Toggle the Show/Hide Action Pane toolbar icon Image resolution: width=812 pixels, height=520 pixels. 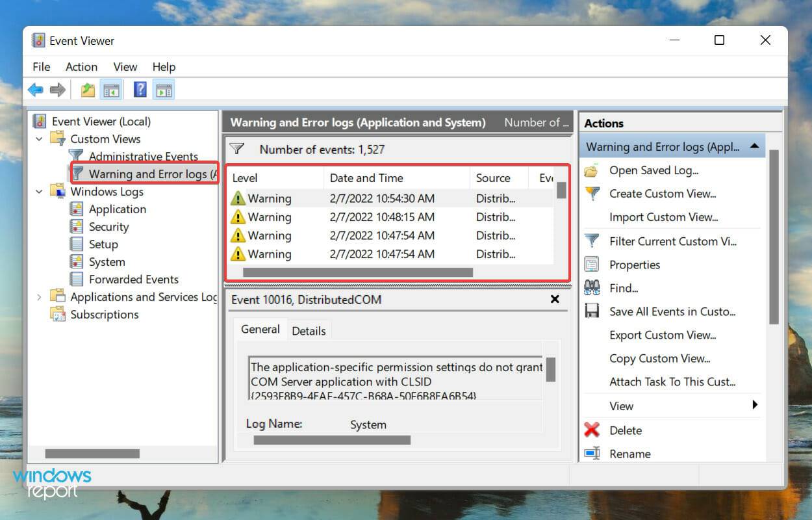[x=164, y=89]
